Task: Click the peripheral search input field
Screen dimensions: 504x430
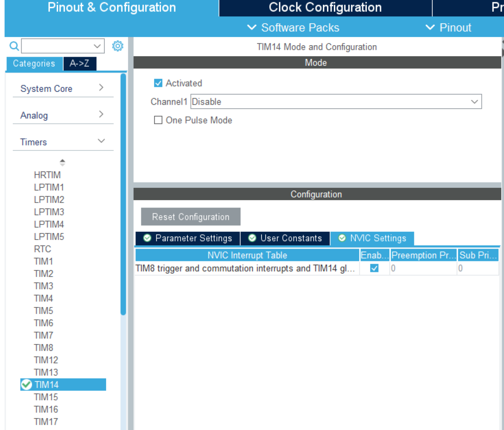Action: [x=57, y=46]
